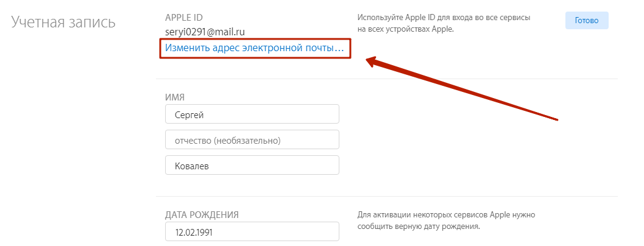Click the birth date activation hint text
The height and width of the screenshot is (246, 644).
(447, 221)
